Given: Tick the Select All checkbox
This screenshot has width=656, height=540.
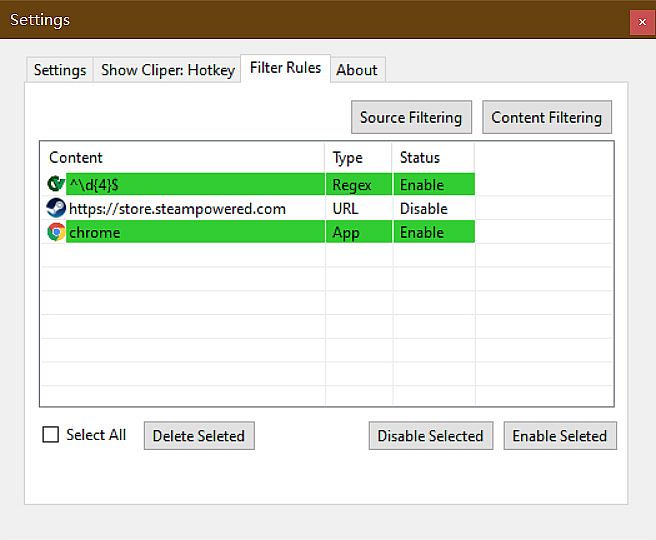Looking at the screenshot, I should point(51,435).
